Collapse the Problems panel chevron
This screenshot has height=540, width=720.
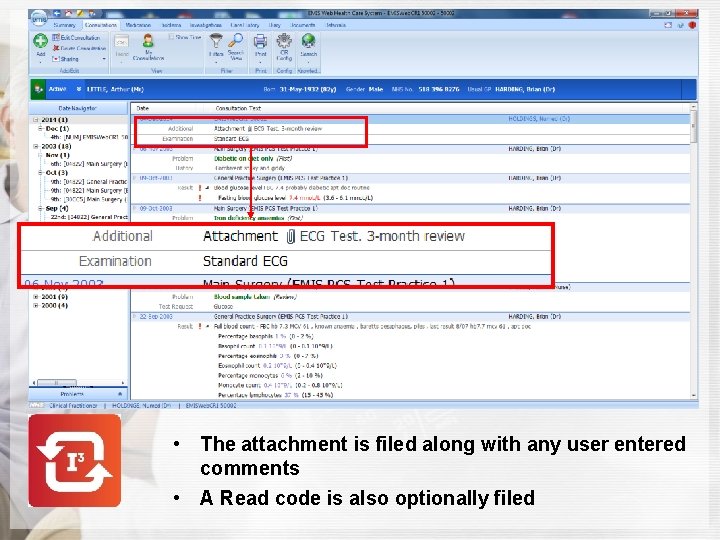coord(120,394)
